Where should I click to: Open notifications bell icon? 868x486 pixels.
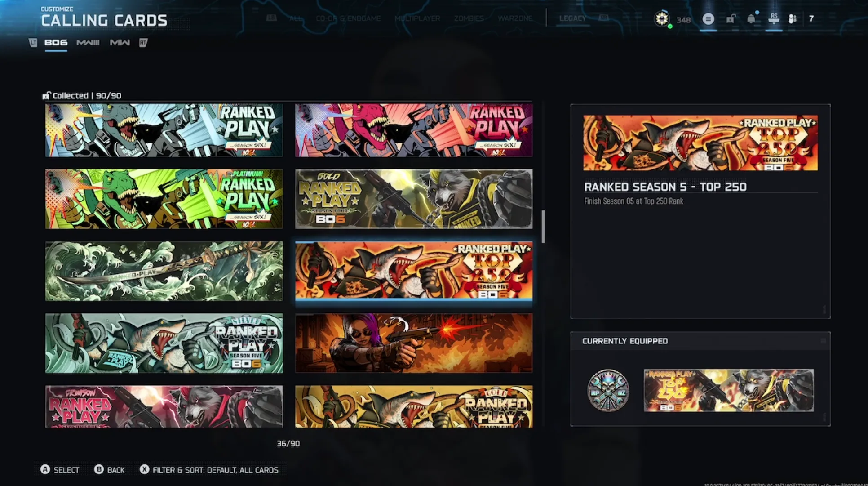pyautogui.click(x=751, y=19)
